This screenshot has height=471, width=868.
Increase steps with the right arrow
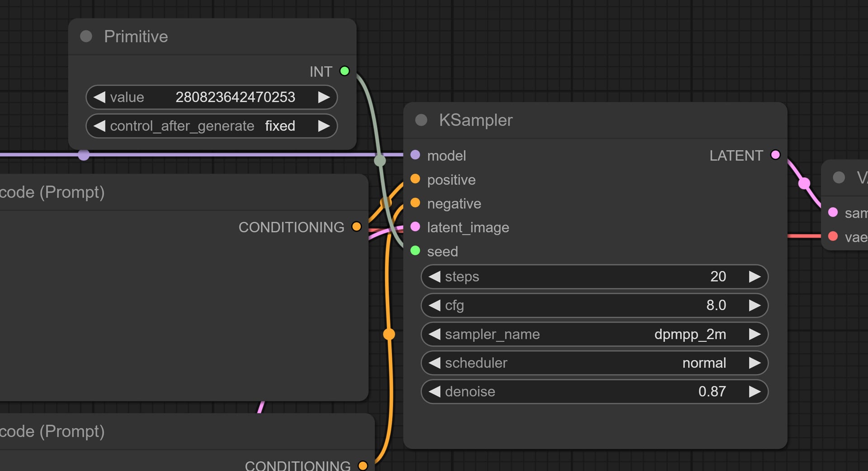coord(755,277)
